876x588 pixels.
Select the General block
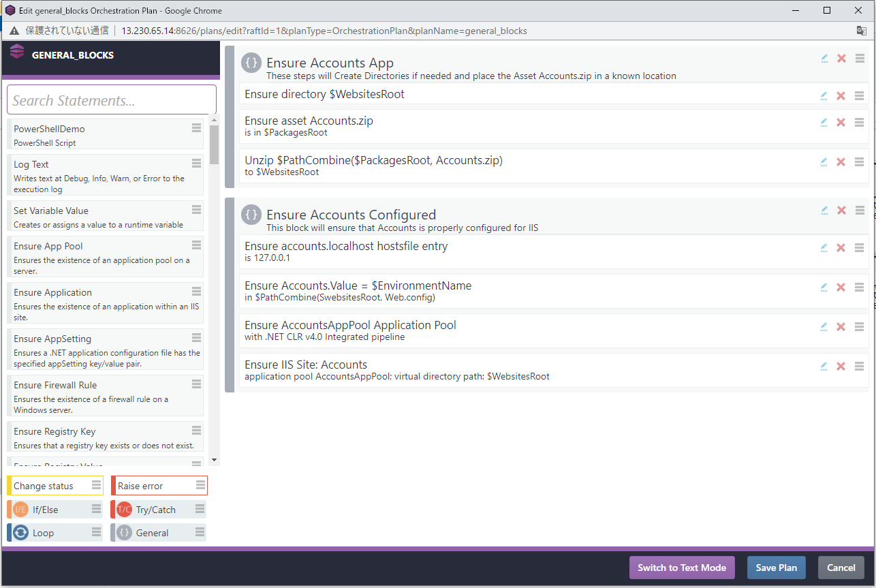click(159, 533)
